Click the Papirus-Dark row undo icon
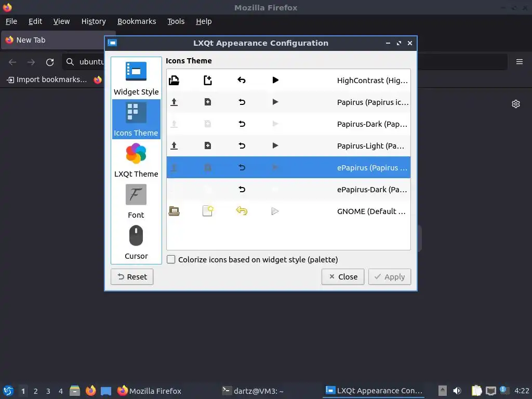The width and height of the screenshot is (532, 399). tap(242, 124)
